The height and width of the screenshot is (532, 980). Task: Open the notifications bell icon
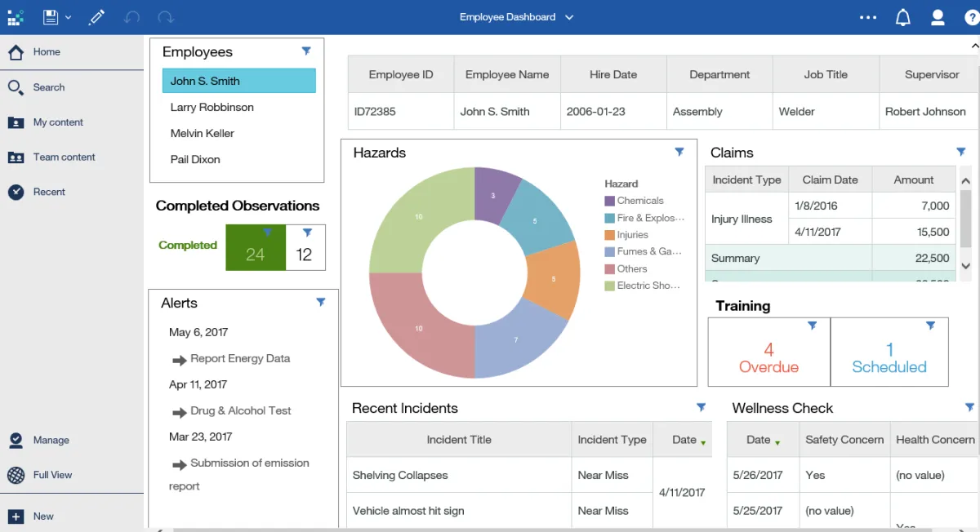click(x=902, y=17)
